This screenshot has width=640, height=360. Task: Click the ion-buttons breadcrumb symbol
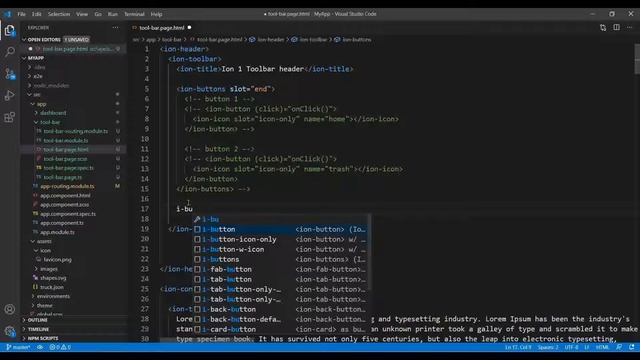click(353, 40)
